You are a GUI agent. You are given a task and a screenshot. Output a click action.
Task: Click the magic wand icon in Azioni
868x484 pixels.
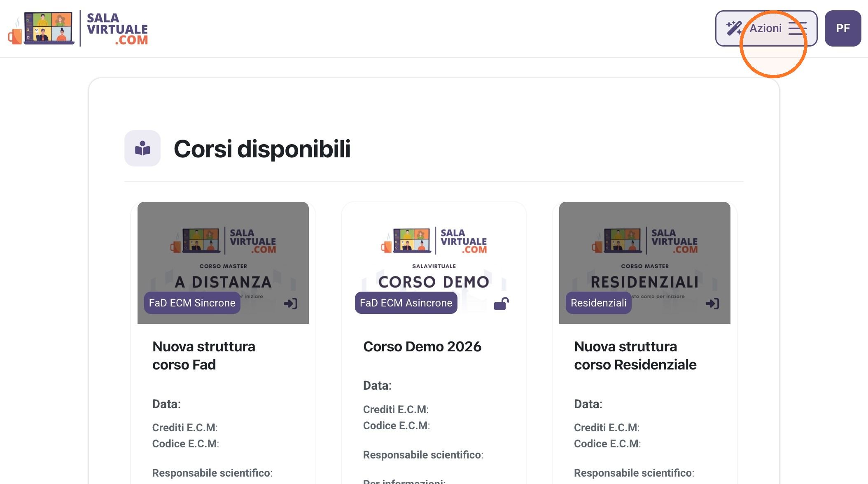[x=734, y=28]
